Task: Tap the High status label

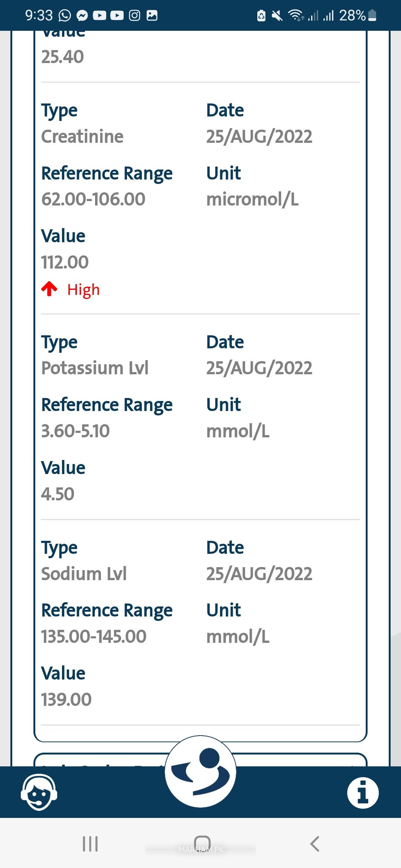Action: (84, 290)
